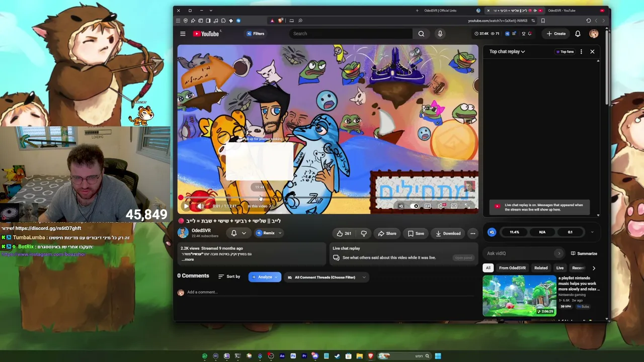The image size is (644, 362).
Task: Enter fullscreen mode
Action: coord(467,206)
